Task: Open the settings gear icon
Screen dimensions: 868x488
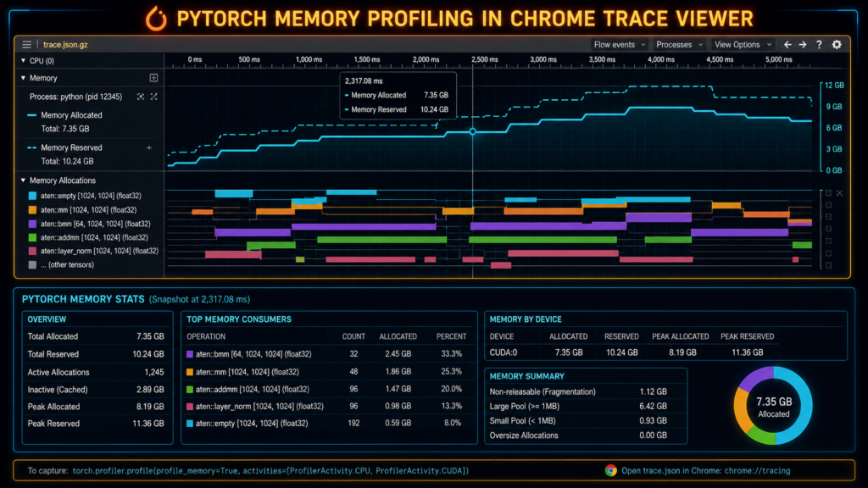Action: [837, 44]
